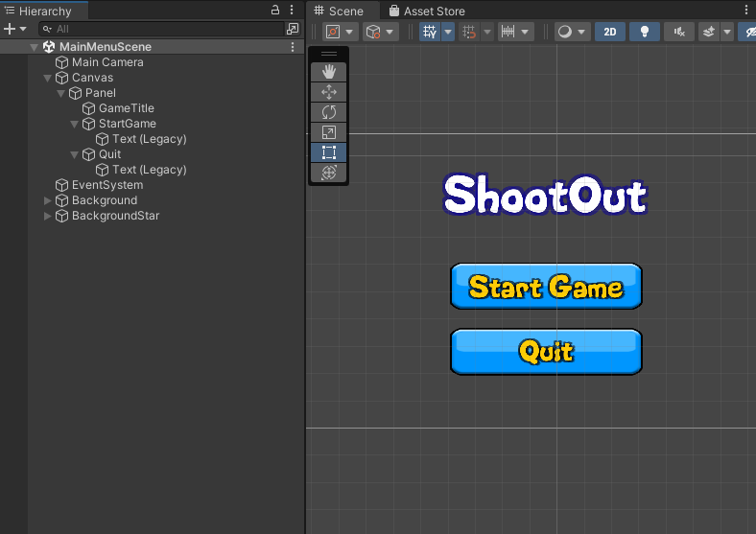
Task: Collapse the Quit object in Hierarchy
Action: tap(74, 155)
